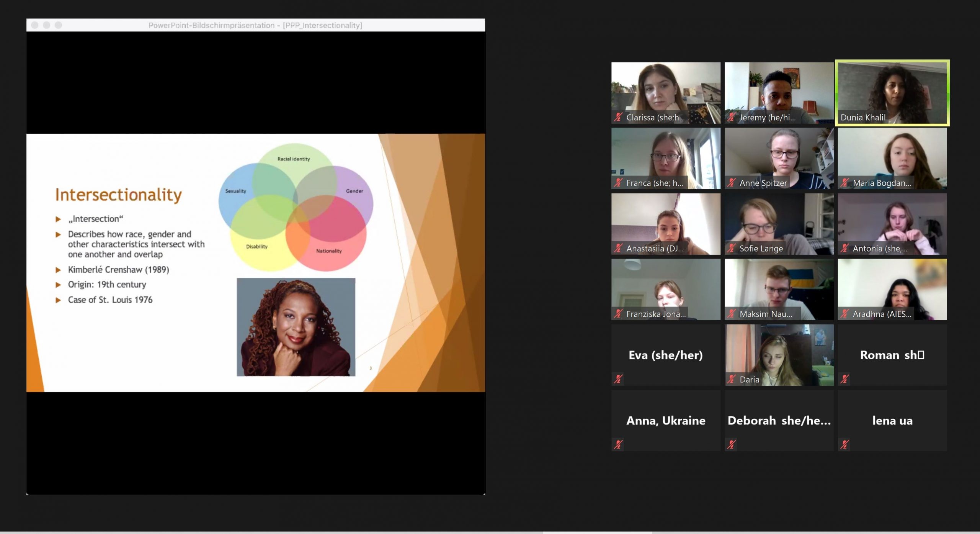Click the portrait photo on the slide
The height and width of the screenshot is (534, 980).
(296, 327)
